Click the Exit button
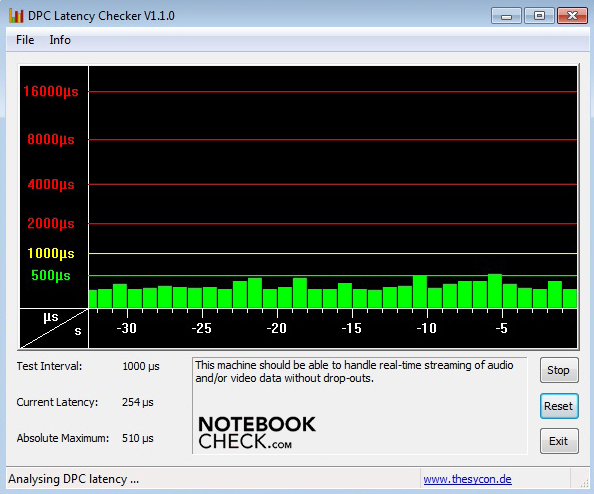The image size is (594, 494). click(x=559, y=441)
